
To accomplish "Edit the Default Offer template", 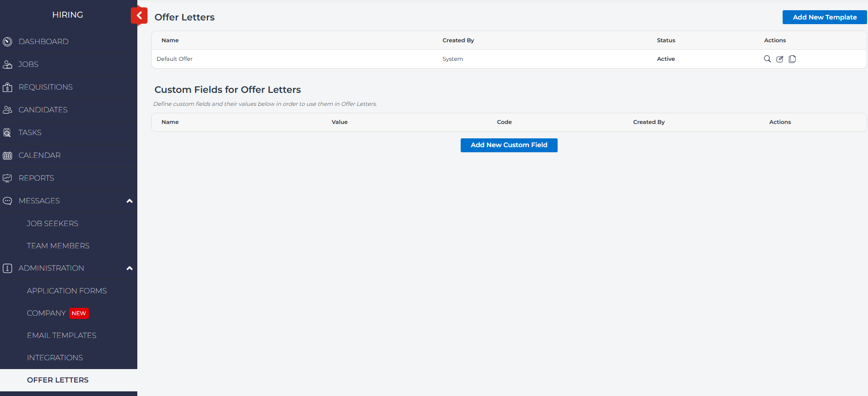I will coord(780,59).
